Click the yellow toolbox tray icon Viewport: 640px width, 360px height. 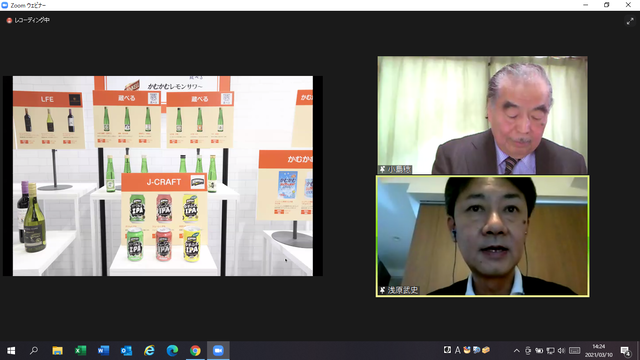click(x=486, y=350)
